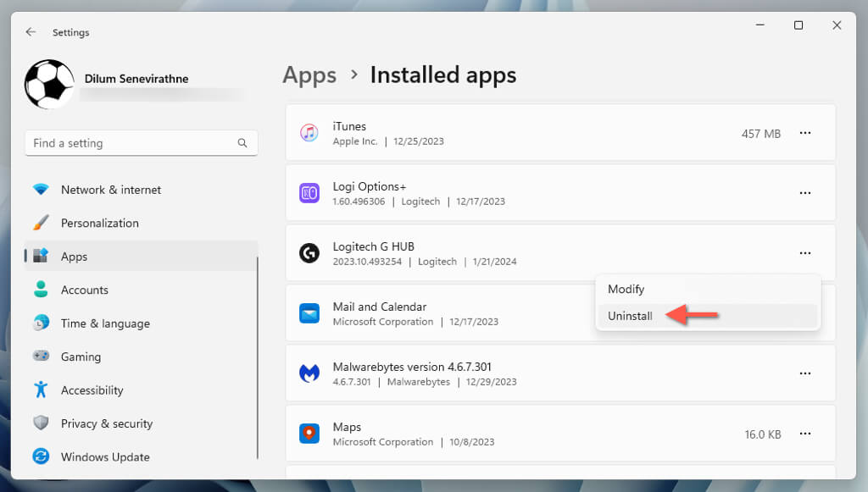Expand the three-dot menu for Malwarebytes
The height and width of the screenshot is (492, 868).
[804, 373]
